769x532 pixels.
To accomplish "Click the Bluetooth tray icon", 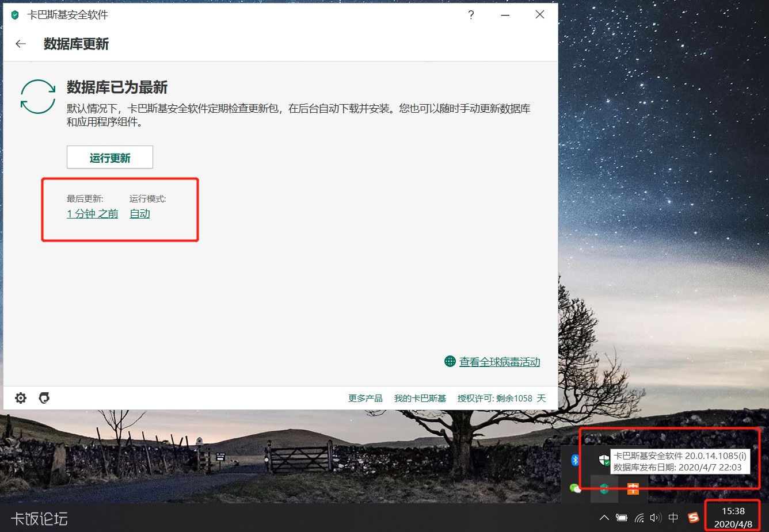I will (x=575, y=460).
